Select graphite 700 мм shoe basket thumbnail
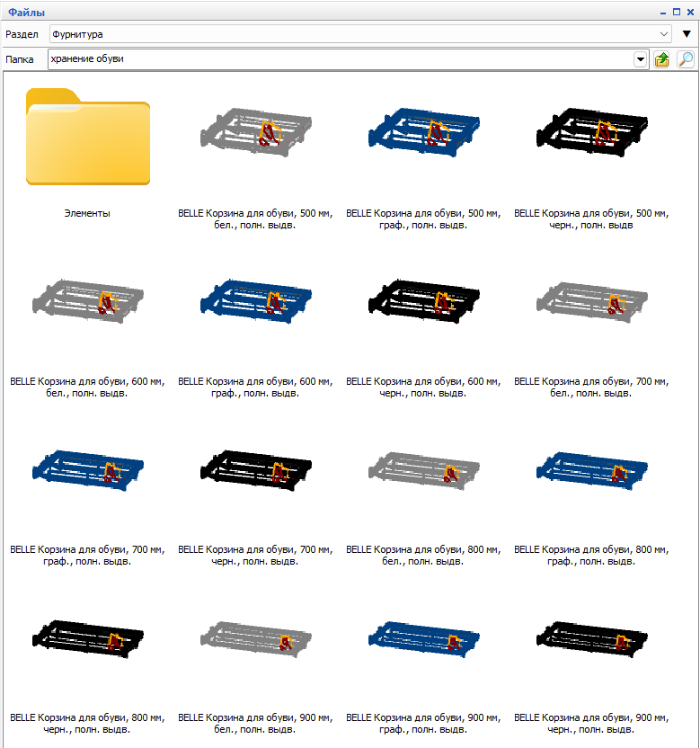This screenshot has width=700, height=748. [88, 470]
